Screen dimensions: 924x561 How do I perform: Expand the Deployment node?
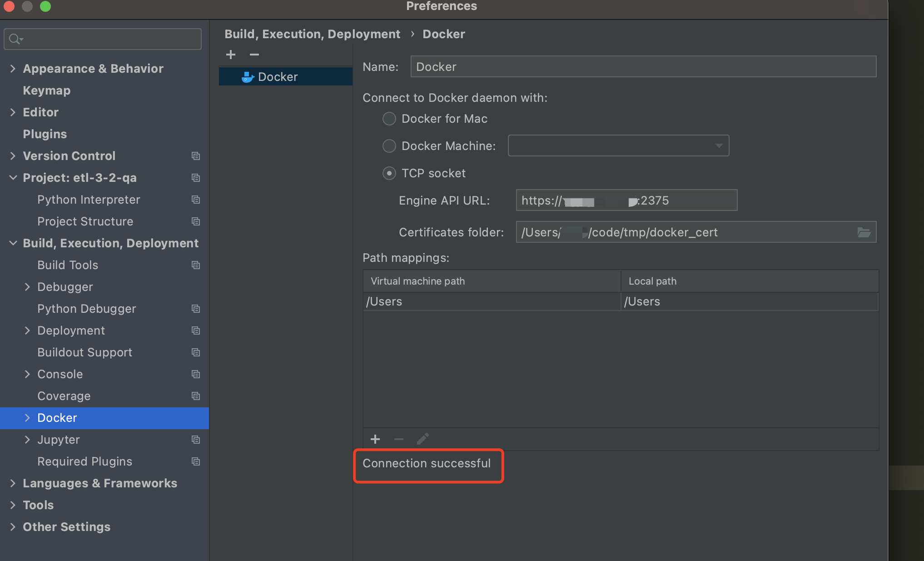pos(27,331)
